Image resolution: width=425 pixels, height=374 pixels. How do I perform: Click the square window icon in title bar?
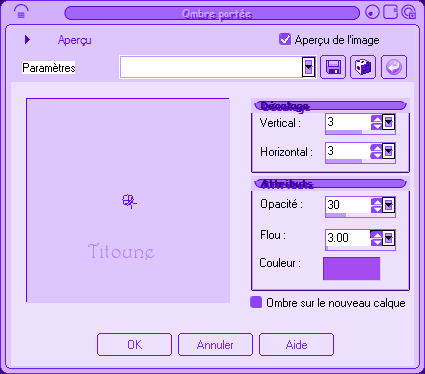tap(390, 12)
